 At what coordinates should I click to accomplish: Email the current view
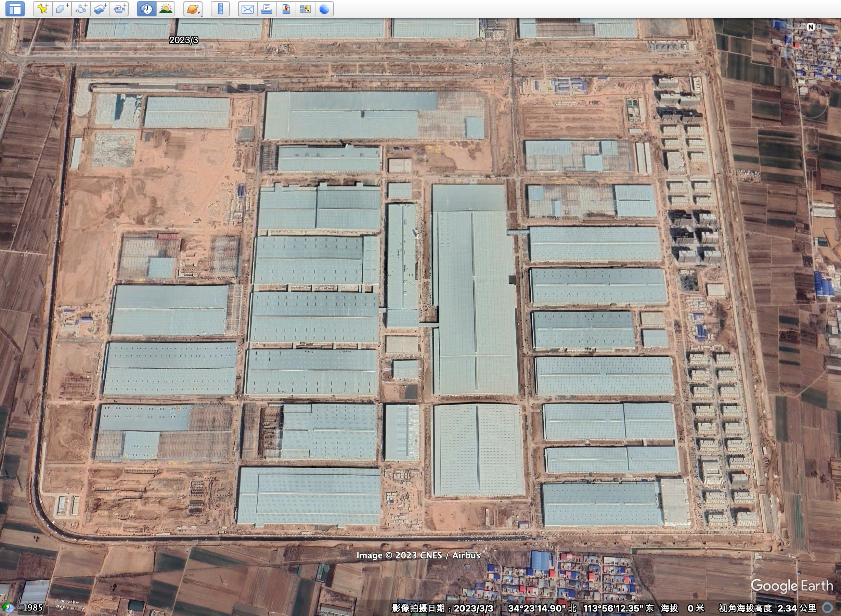(x=247, y=9)
